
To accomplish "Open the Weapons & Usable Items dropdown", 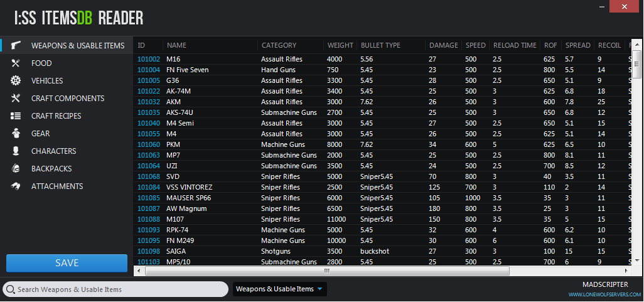I will click(280, 289).
